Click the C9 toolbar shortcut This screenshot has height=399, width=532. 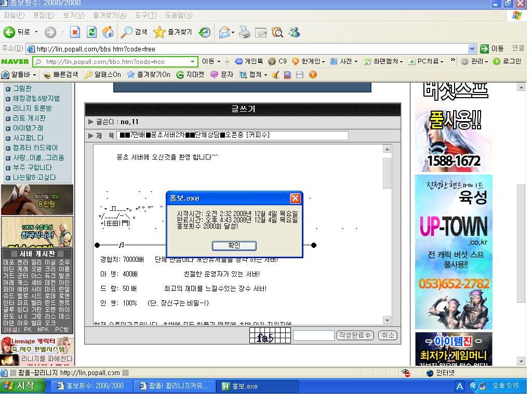click(277, 61)
